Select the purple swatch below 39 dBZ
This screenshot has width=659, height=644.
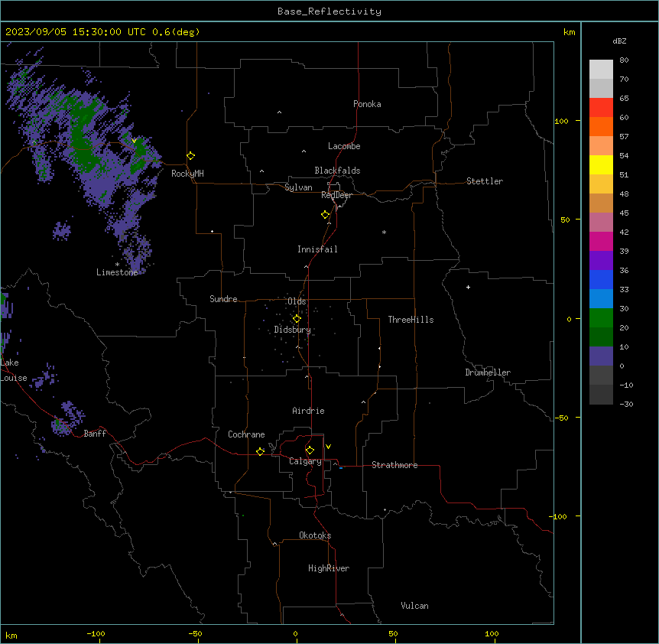[601, 260]
